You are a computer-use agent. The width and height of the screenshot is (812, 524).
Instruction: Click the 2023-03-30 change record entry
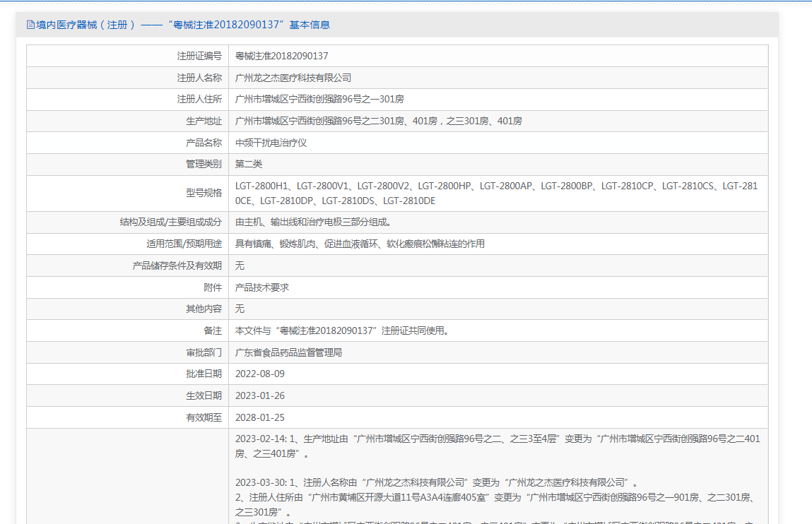click(435, 483)
